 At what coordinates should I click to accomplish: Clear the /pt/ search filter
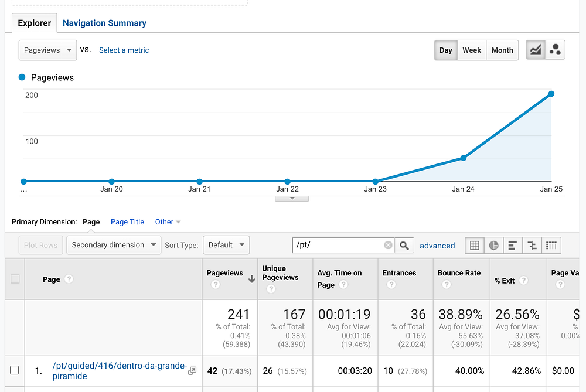point(389,245)
